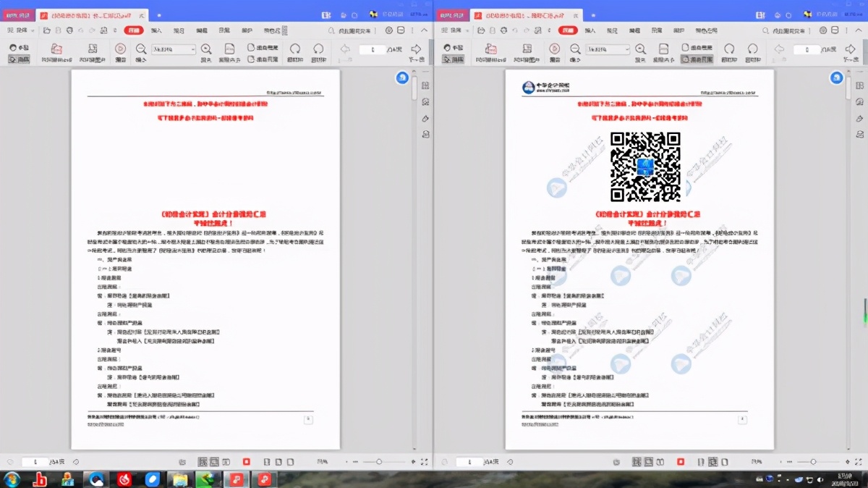Expand the File menu dropdown arrow

click(34, 30)
